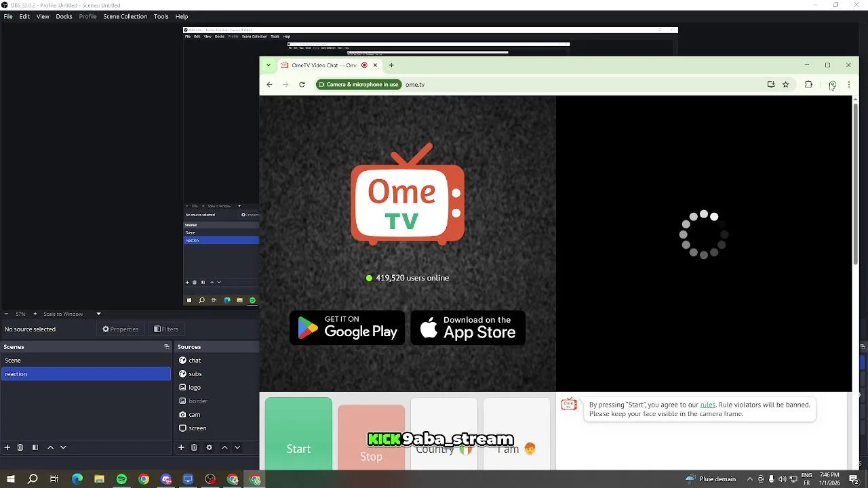Click the Filters button in OBS
868x488 pixels.
pyautogui.click(x=166, y=329)
